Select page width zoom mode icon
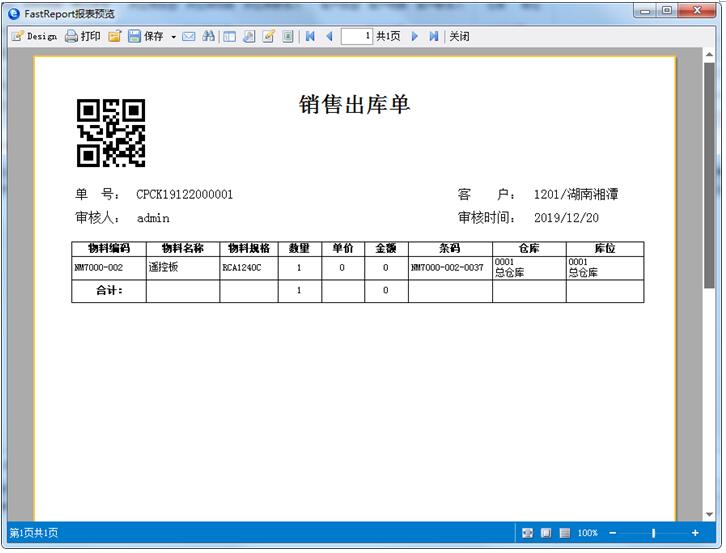The image size is (726, 553). click(527, 533)
